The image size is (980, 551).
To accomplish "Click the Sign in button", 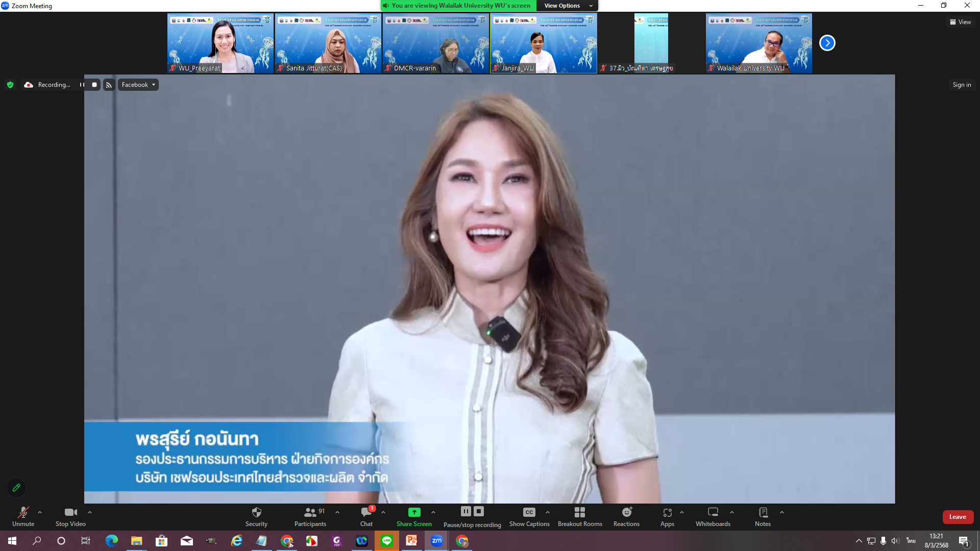I will click(x=962, y=85).
